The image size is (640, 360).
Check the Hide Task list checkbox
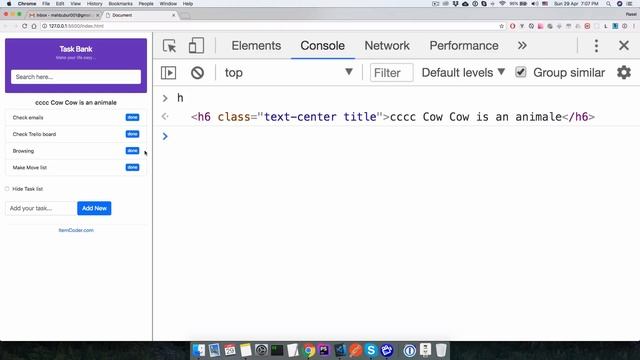(x=7, y=189)
